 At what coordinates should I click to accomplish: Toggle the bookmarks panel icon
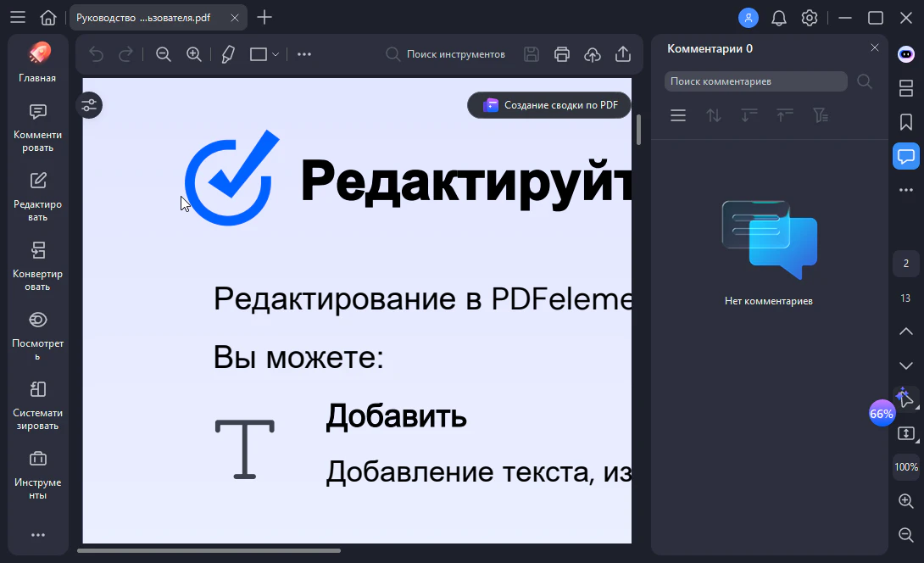click(x=905, y=122)
